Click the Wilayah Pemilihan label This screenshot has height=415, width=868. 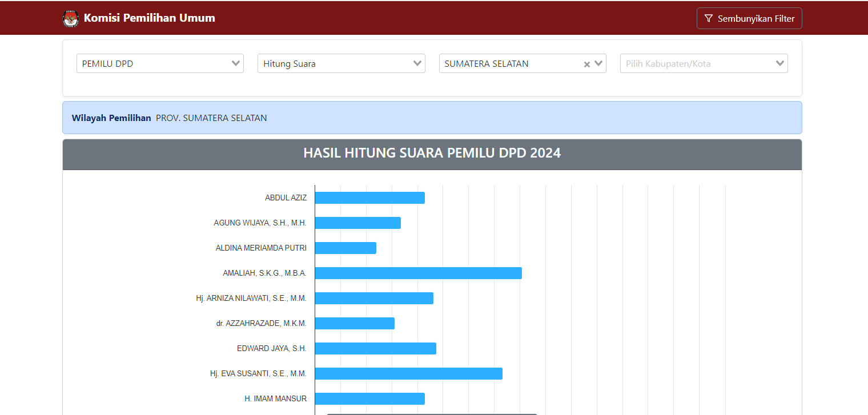tap(111, 118)
